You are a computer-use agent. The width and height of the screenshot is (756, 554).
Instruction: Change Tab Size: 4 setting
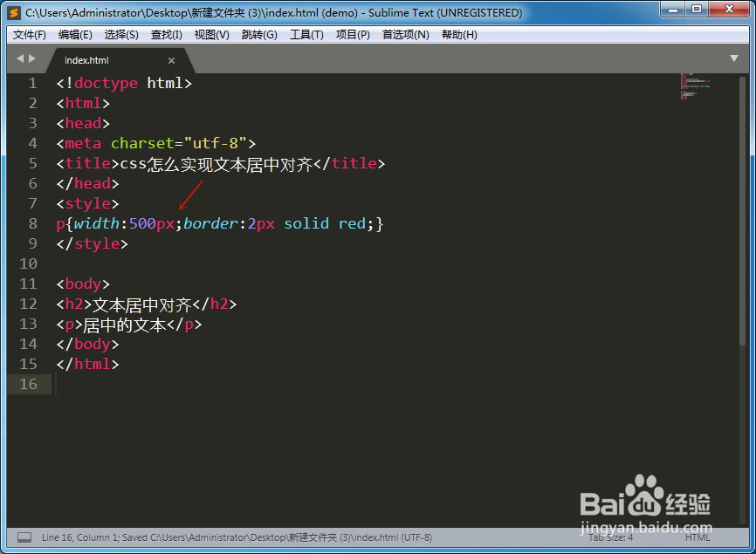coord(610,537)
